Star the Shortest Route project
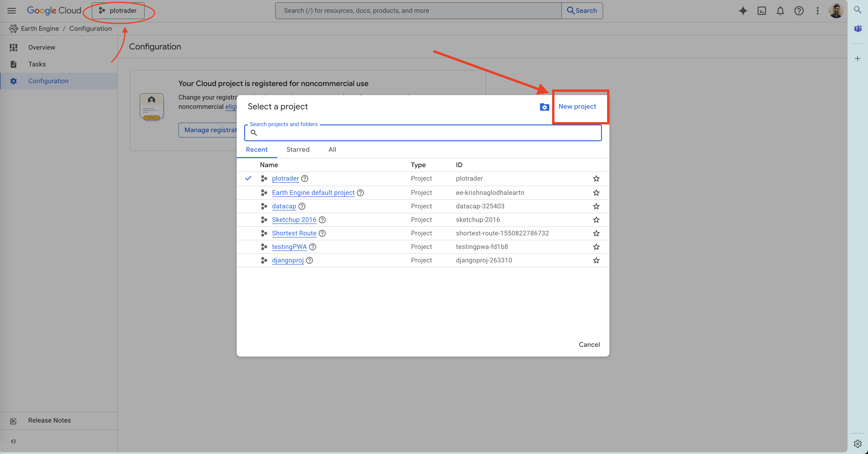868x454 pixels. click(596, 233)
